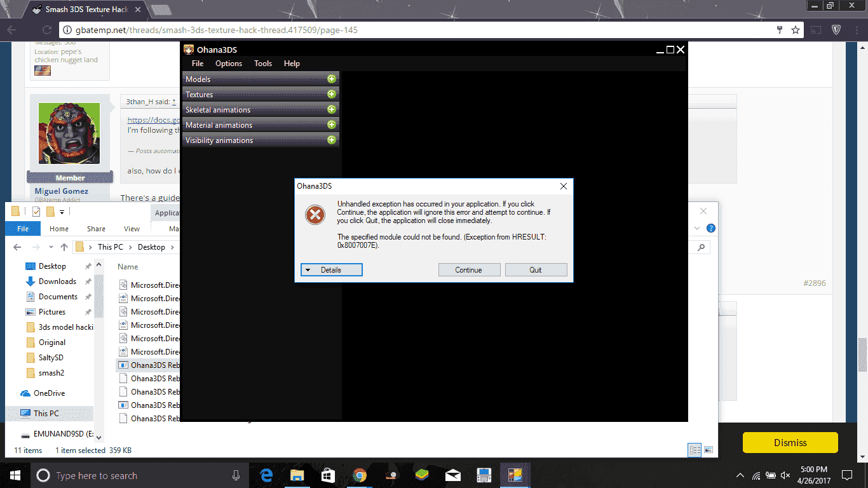This screenshot has height=488, width=868.
Task: Expand the Models panel in Ohana3DS
Action: pyautogui.click(x=331, y=79)
